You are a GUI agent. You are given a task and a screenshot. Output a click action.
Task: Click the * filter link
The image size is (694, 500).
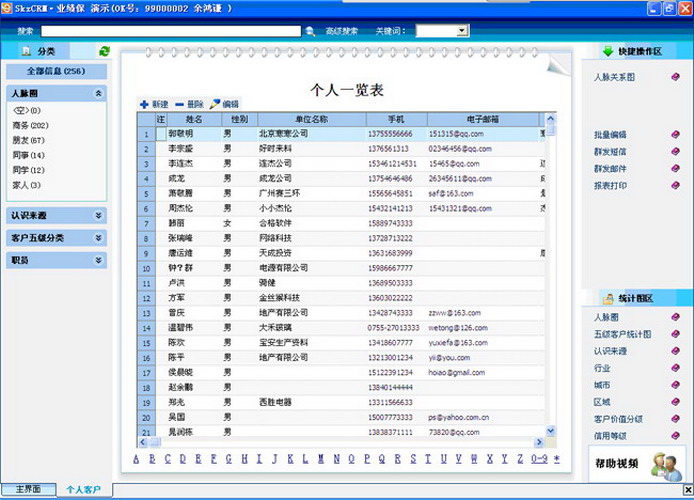tap(557, 459)
